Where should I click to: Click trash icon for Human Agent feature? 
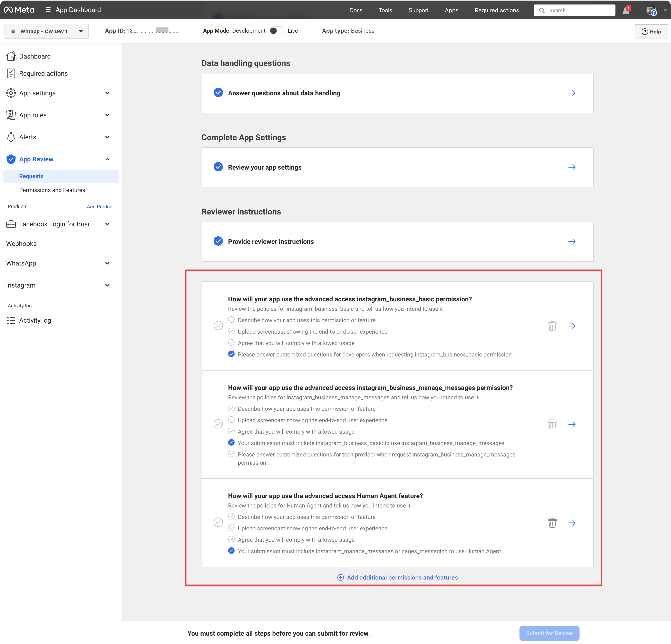point(552,523)
